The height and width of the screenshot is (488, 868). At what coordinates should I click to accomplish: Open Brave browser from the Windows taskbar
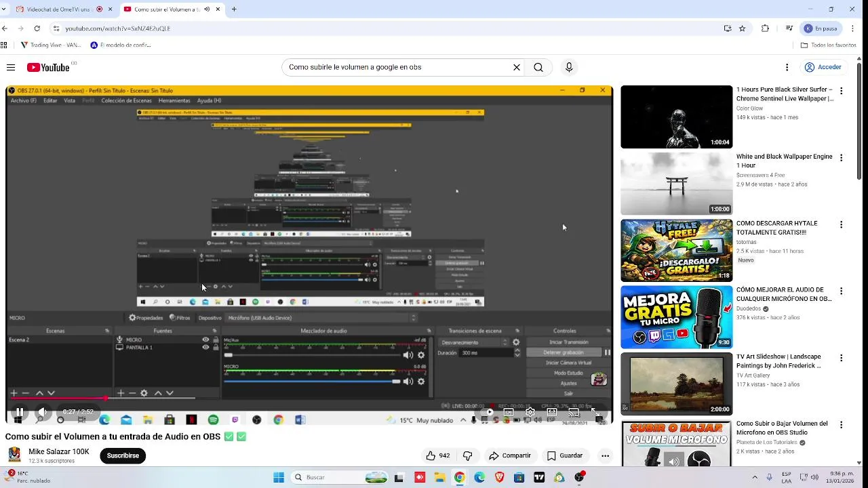[500, 477]
